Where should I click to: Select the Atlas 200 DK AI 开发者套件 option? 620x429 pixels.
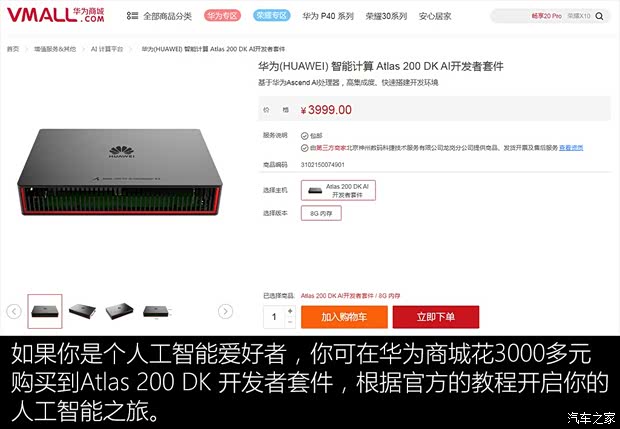[338, 190]
